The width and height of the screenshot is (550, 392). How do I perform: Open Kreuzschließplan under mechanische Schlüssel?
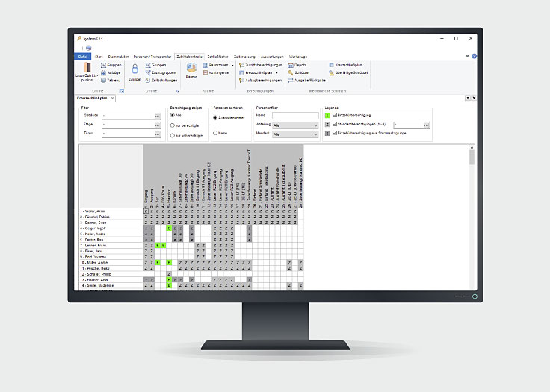(345, 65)
